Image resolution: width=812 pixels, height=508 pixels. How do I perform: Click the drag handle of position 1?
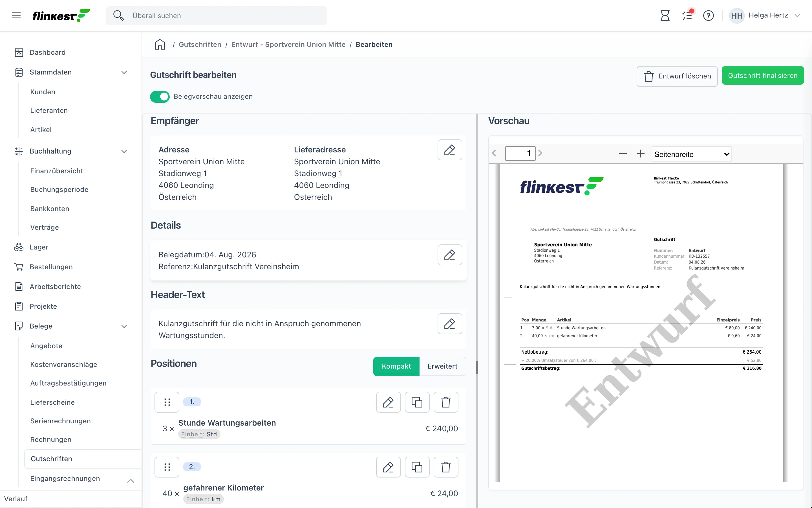coord(167,402)
